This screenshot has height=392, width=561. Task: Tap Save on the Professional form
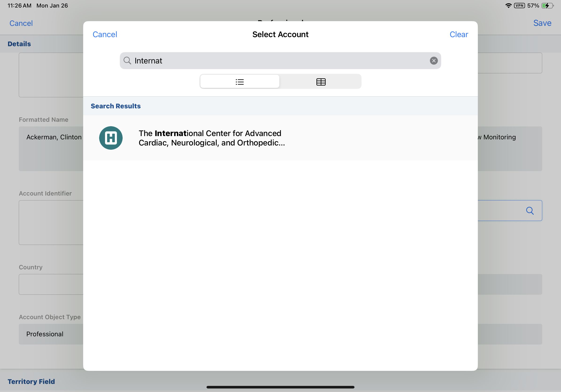click(542, 23)
